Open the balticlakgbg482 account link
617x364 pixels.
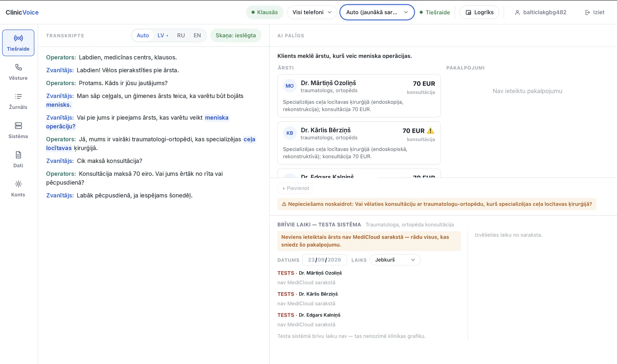[x=541, y=12]
